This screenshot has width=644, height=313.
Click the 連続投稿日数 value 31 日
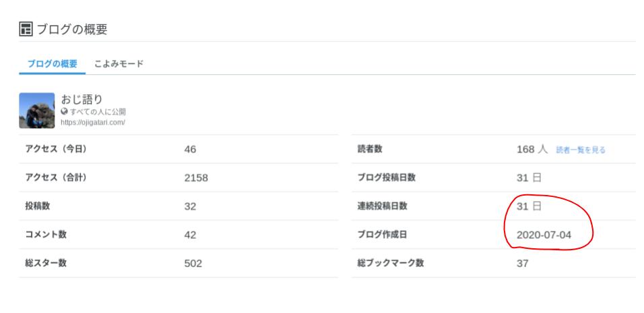click(x=529, y=206)
